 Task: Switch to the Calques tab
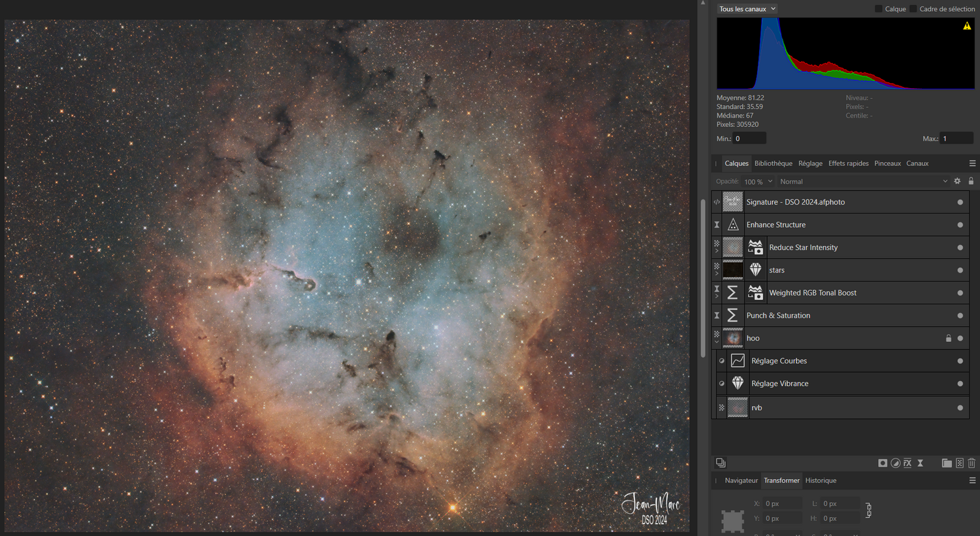(736, 163)
